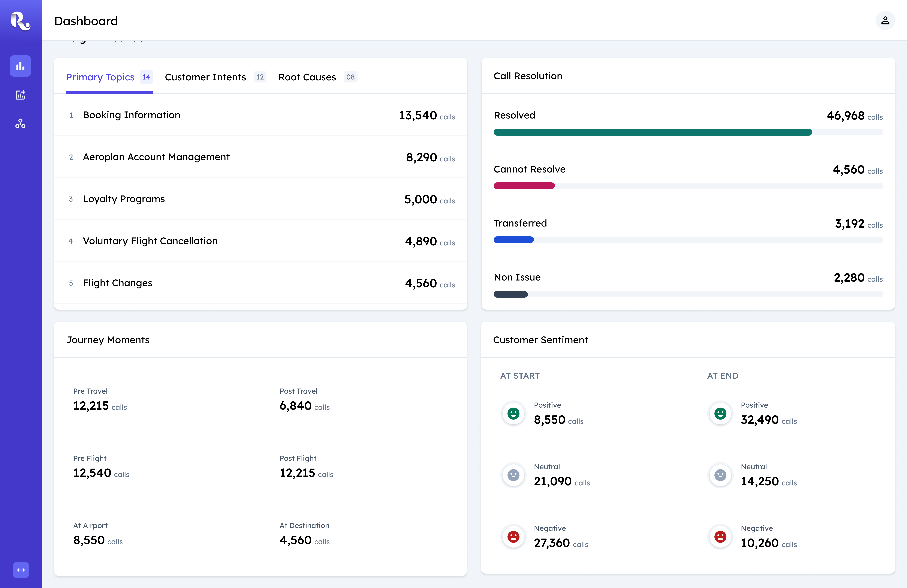Click the neutral face under At Start
This screenshot has width=907, height=588.
click(x=513, y=475)
